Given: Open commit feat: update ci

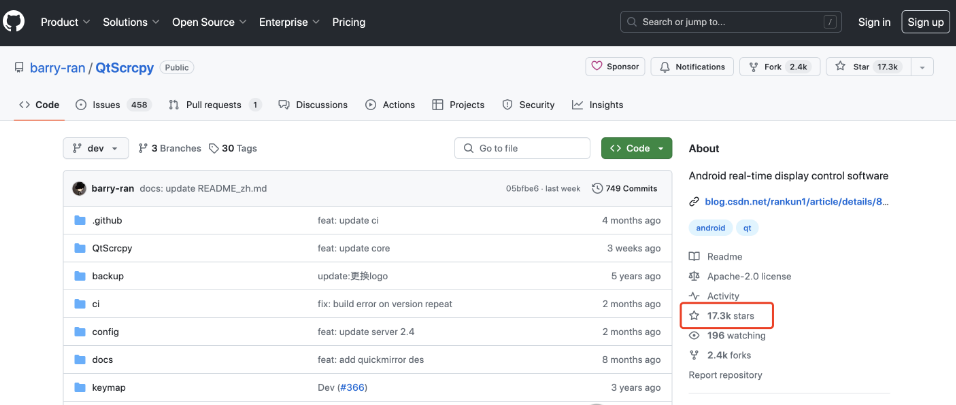Looking at the screenshot, I should [x=348, y=220].
